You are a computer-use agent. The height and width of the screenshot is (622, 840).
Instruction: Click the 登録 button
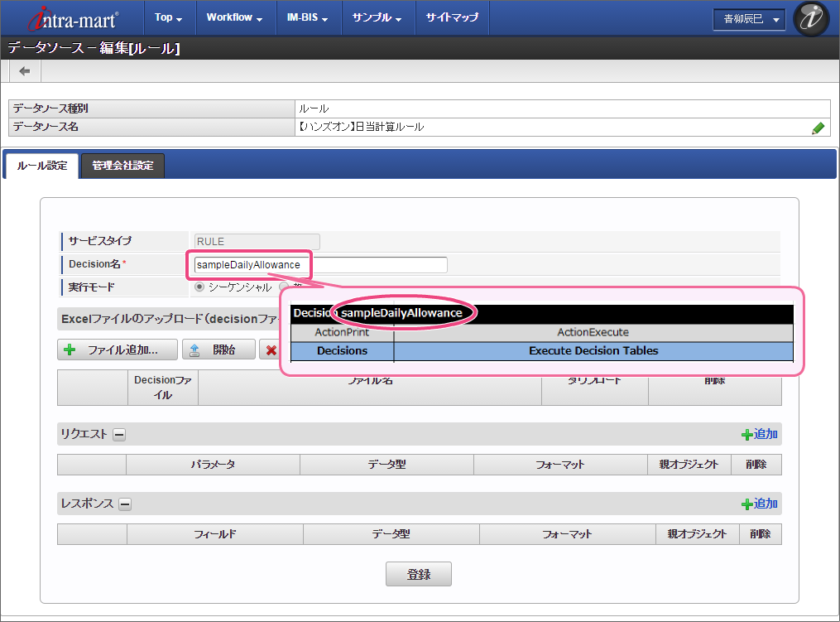(419, 574)
